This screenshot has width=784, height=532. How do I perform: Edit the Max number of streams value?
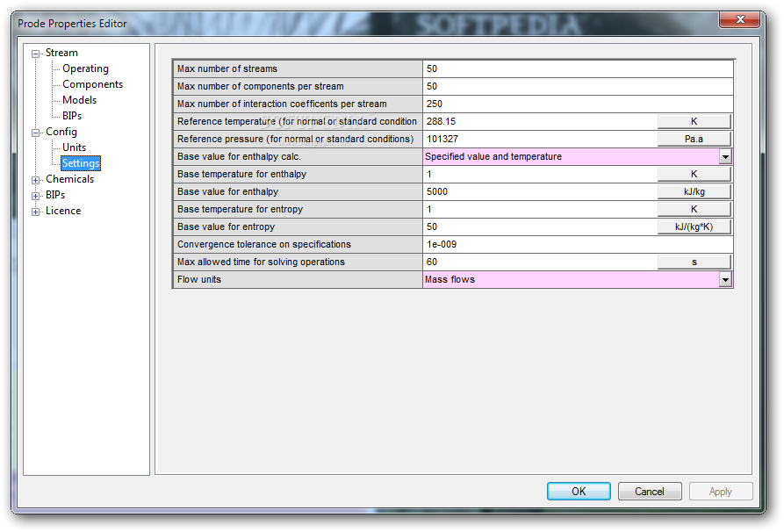tap(578, 69)
